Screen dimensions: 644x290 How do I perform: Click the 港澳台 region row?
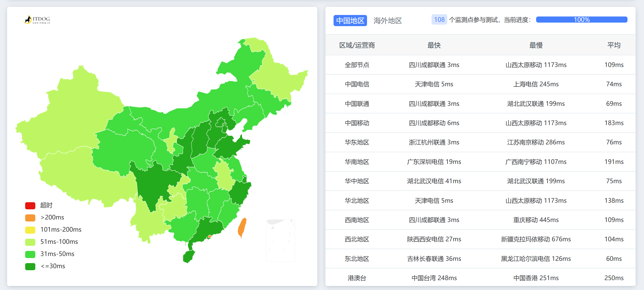click(x=357, y=278)
